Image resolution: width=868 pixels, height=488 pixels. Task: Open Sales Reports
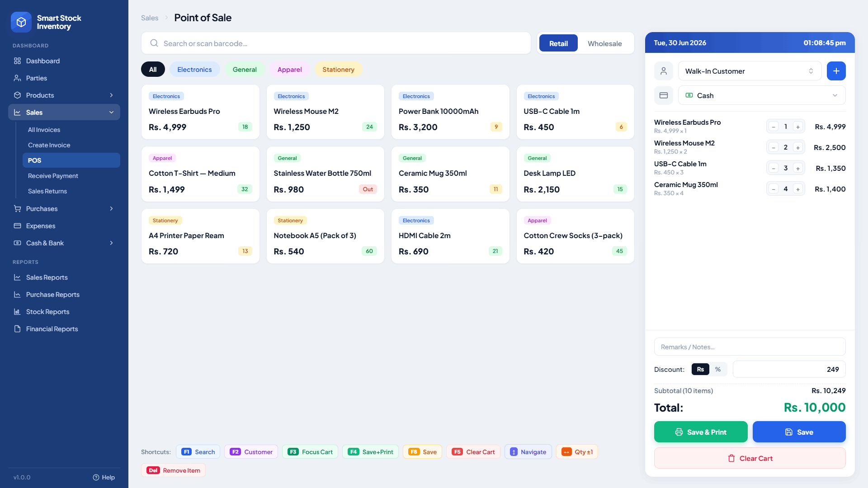[64, 277]
